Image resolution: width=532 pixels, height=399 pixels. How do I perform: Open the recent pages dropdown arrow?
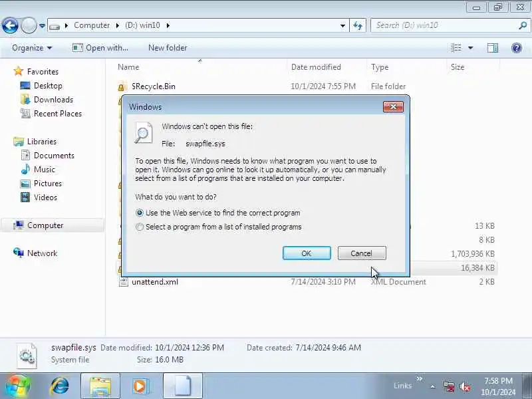coord(42,25)
